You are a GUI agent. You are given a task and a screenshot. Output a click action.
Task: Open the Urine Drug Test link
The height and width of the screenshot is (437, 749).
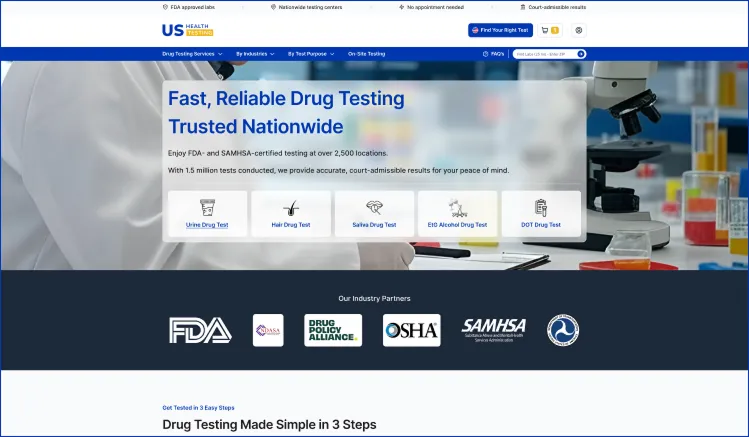[x=207, y=225]
